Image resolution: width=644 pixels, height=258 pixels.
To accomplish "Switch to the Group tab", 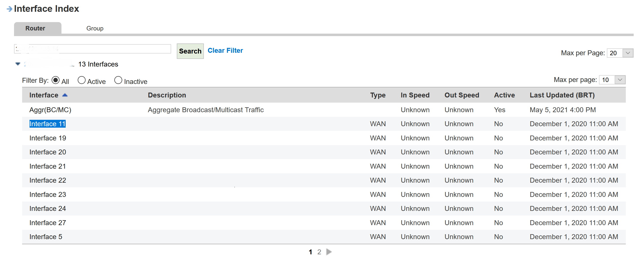I will [x=95, y=28].
